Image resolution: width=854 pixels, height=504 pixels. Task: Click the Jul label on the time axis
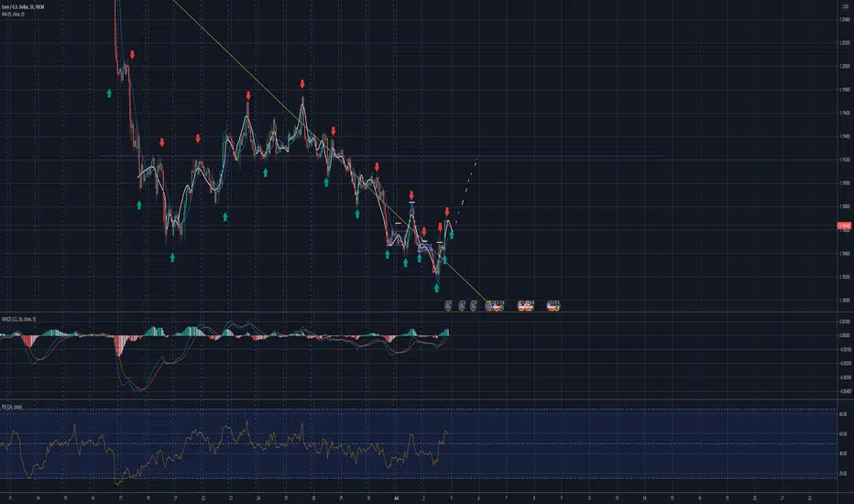click(x=396, y=498)
